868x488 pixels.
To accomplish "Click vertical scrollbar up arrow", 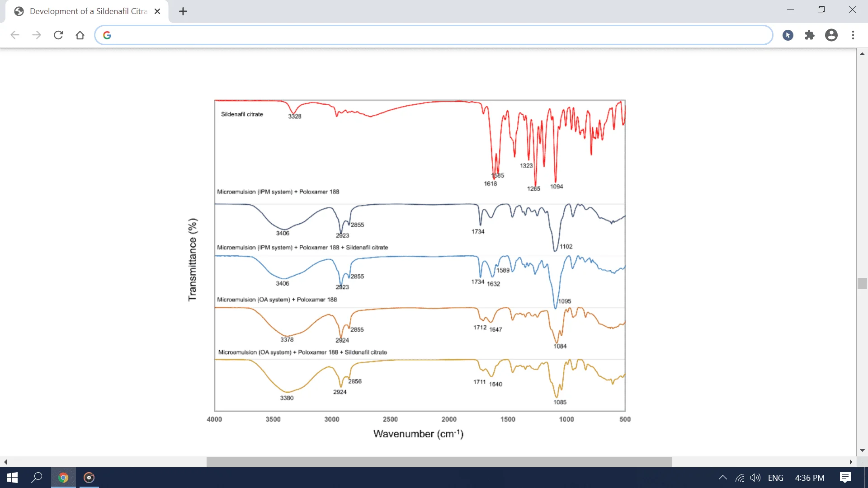I will click(x=862, y=54).
